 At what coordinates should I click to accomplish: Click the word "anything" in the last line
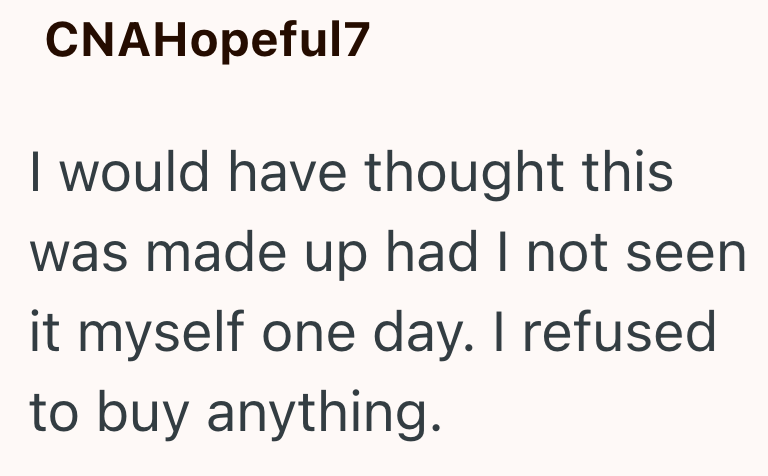point(322,410)
